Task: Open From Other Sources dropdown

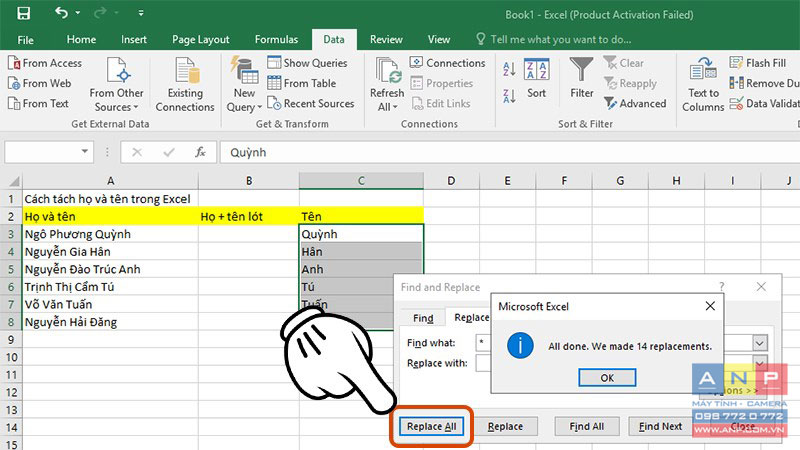Action: (116, 85)
